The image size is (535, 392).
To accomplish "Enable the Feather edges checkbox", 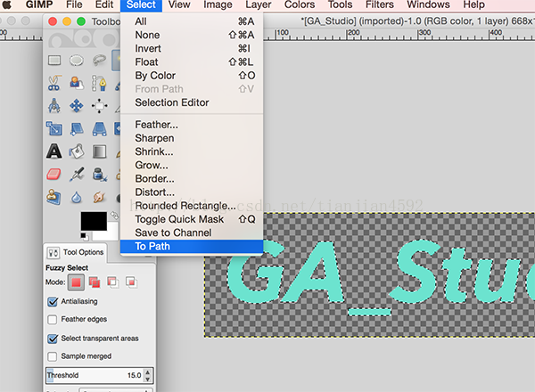I will click(53, 320).
